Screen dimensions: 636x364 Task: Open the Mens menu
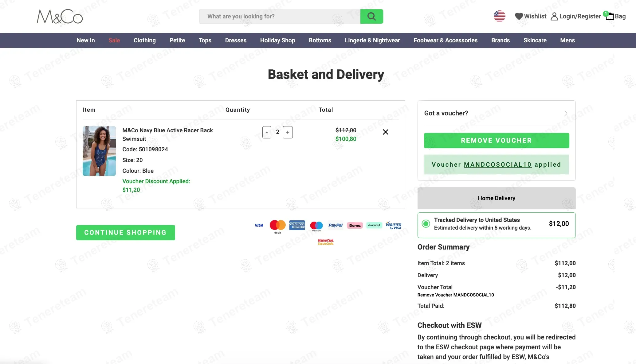[x=567, y=40]
